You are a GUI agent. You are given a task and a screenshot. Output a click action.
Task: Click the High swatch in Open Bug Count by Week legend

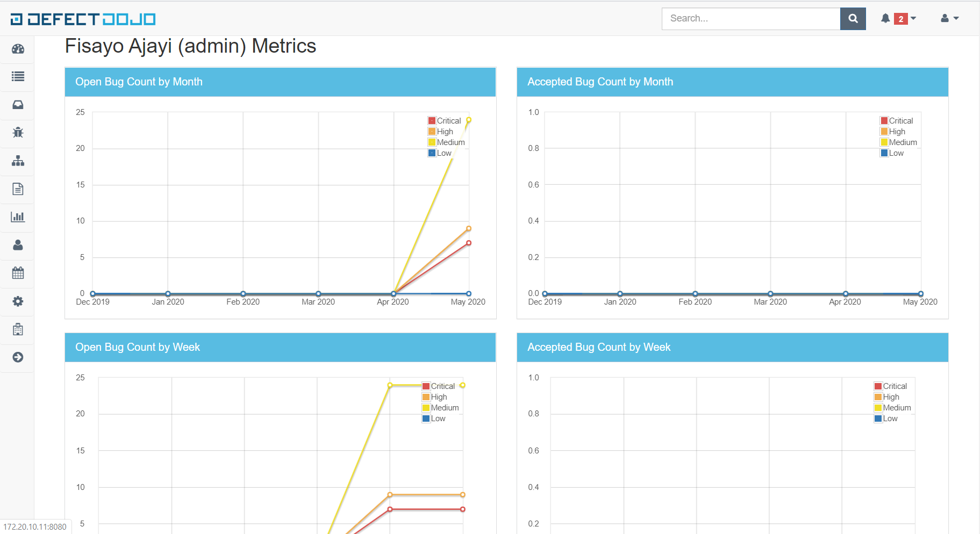click(x=426, y=397)
